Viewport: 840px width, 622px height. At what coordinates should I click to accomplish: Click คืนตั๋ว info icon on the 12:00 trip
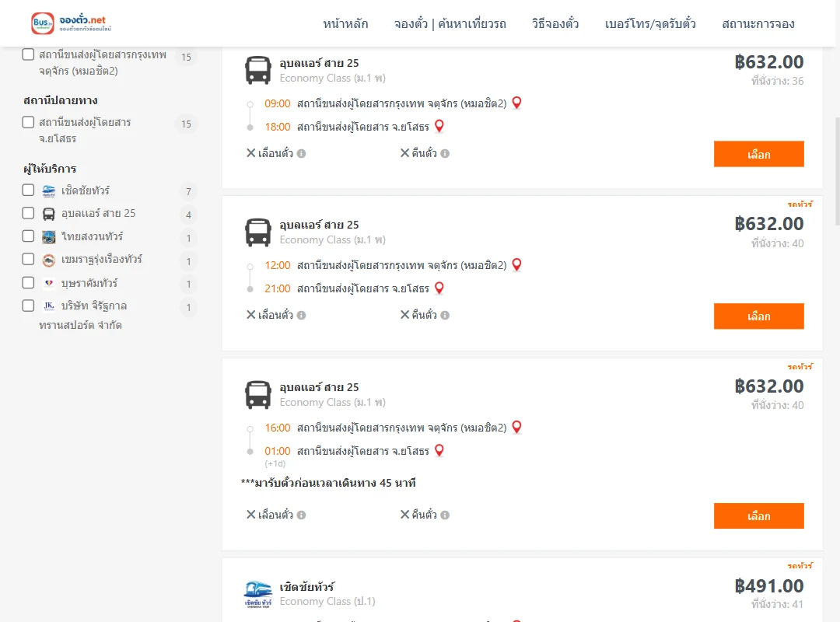(x=445, y=316)
